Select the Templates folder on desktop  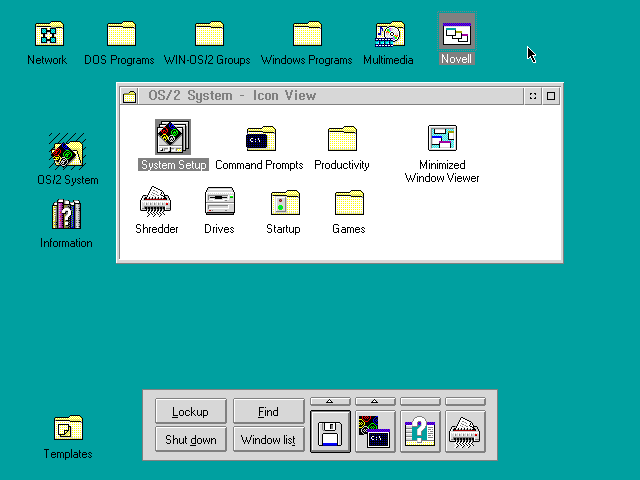point(68,428)
